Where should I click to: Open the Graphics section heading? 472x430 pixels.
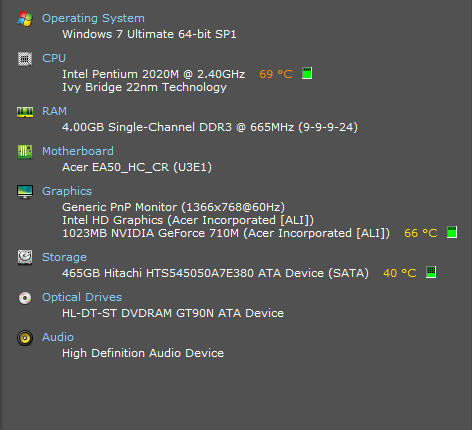pos(67,191)
